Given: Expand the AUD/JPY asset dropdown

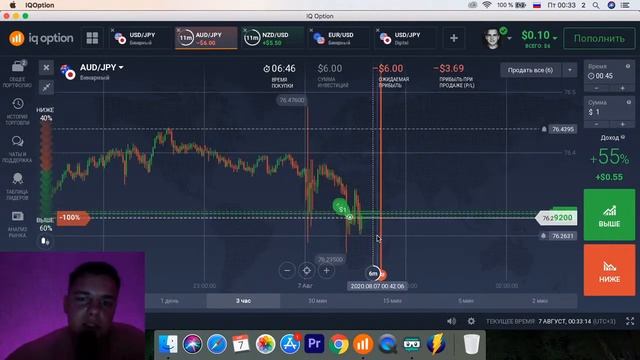Looking at the screenshot, I should (121, 67).
